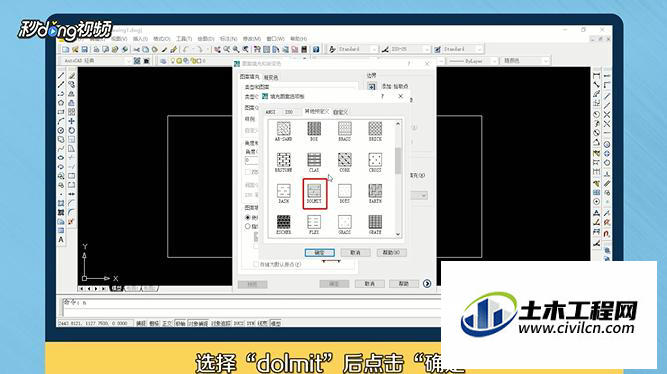Image resolution: width=667 pixels, height=374 pixels.
Task: Switch to the 其他预定义 tab
Action: click(316, 111)
